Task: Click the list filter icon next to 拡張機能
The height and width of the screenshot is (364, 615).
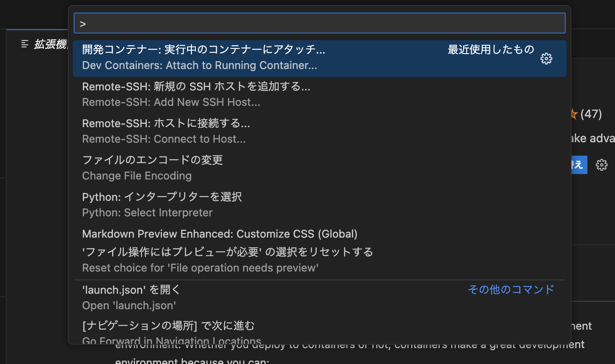Action: point(24,44)
